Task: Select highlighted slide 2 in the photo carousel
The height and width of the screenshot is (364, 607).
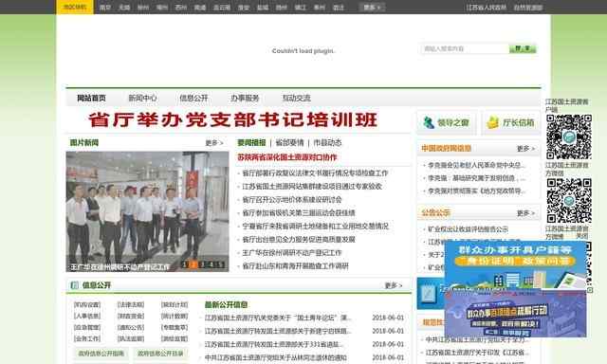Action: 193,264
